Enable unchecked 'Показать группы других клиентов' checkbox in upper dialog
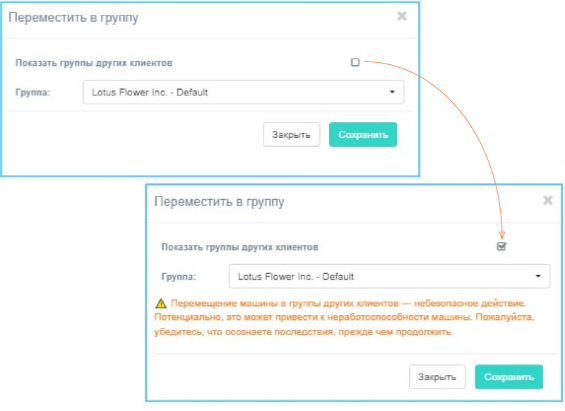Screen dimensions: 565x411 click(355, 62)
